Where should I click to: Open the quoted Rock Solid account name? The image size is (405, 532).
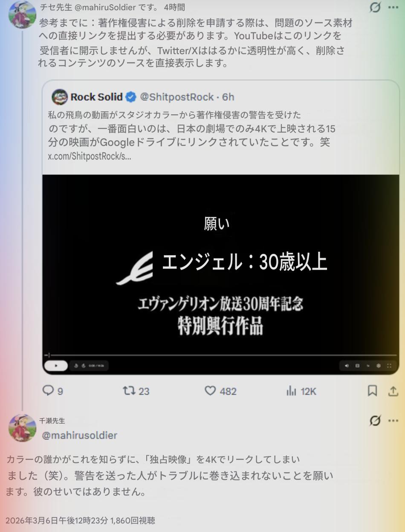(97, 97)
